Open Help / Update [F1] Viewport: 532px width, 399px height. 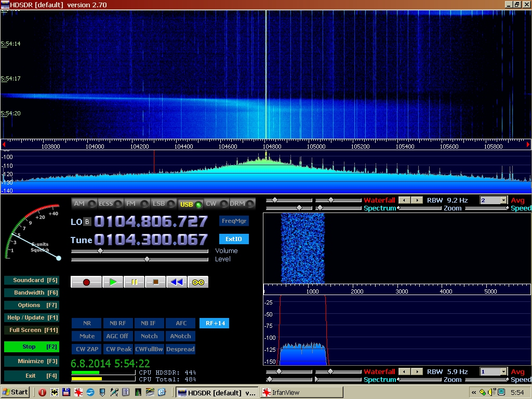click(x=32, y=317)
